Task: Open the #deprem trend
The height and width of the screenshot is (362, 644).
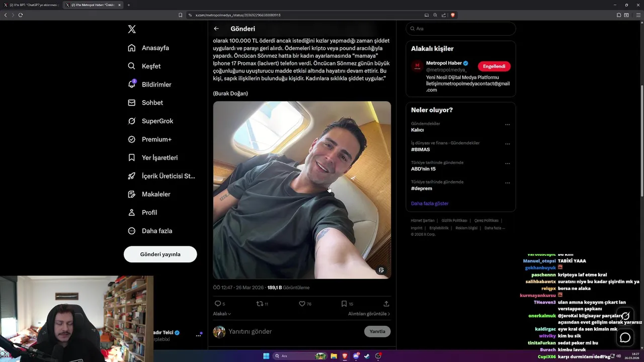Action: click(x=422, y=189)
